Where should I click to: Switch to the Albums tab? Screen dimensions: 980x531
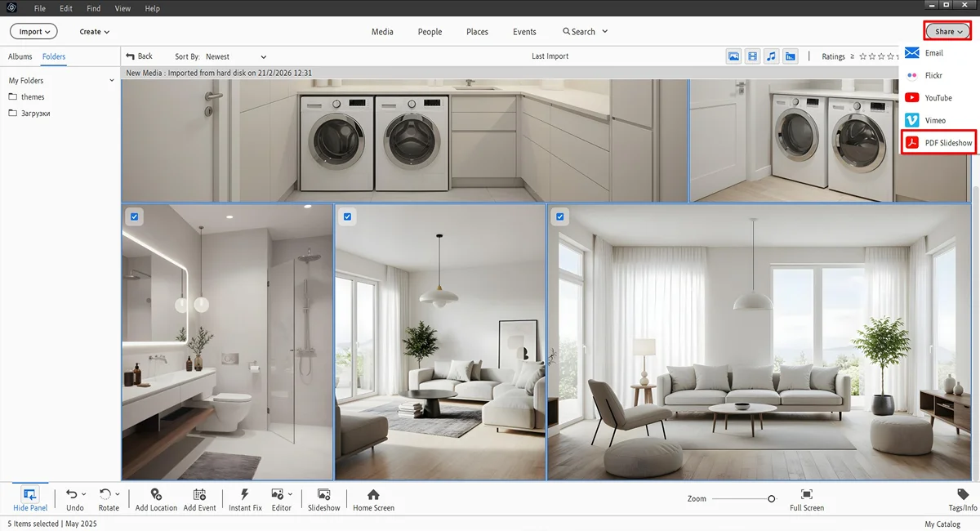click(x=20, y=56)
